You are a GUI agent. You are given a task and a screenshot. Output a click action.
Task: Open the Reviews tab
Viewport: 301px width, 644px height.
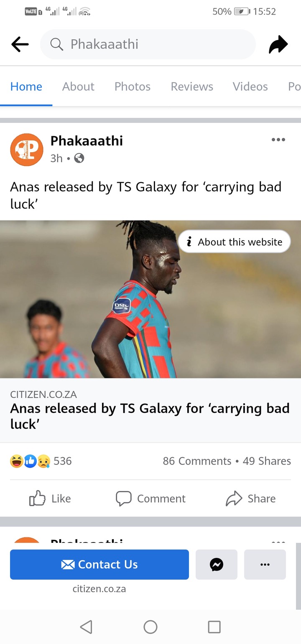[x=192, y=87]
